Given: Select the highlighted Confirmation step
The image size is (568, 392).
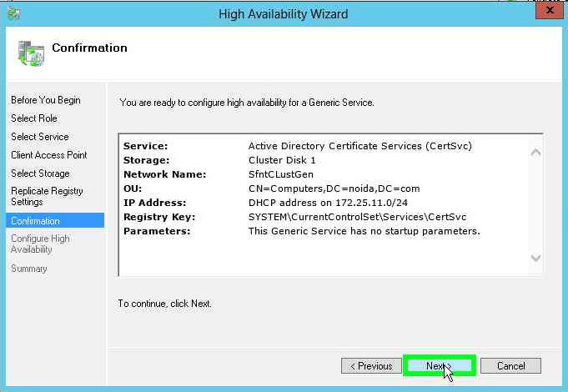Looking at the screenshot, I should click(x=55, y=221).
